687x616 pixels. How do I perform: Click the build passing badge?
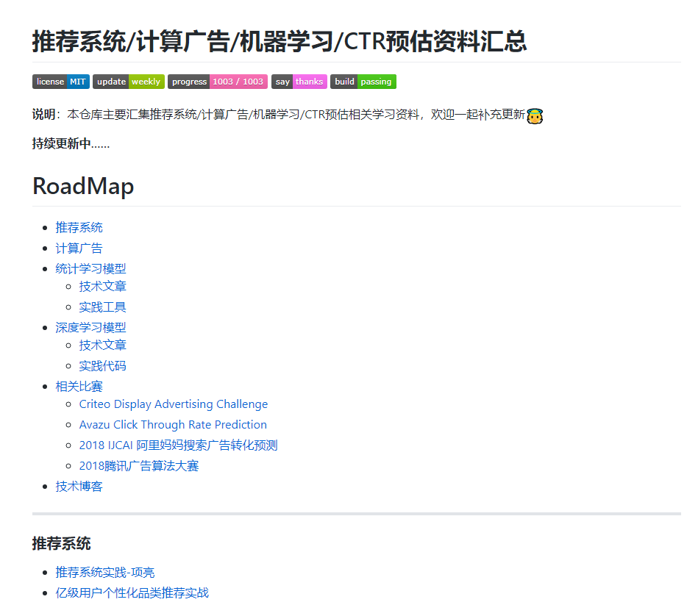click(363, 82)
